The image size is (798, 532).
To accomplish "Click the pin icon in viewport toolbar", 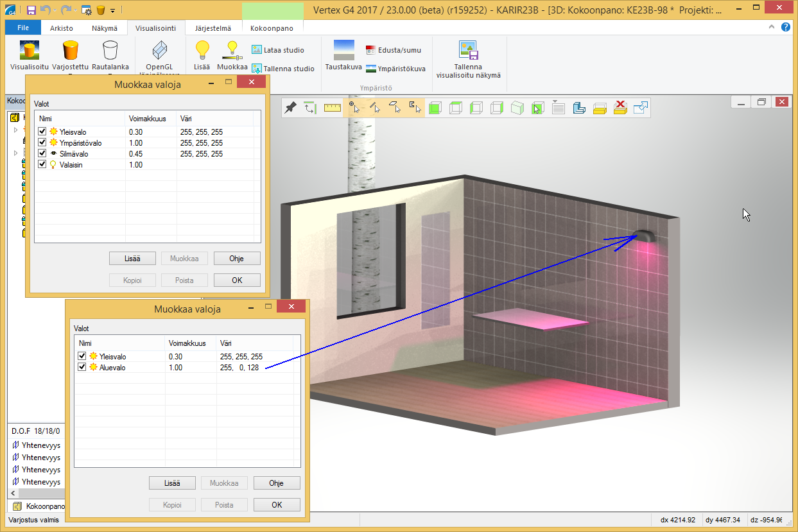I will [x=290, y=108].
